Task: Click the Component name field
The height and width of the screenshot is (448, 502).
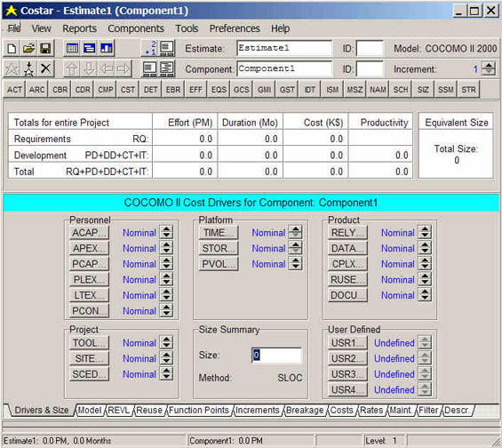Action: click(284, 68)
